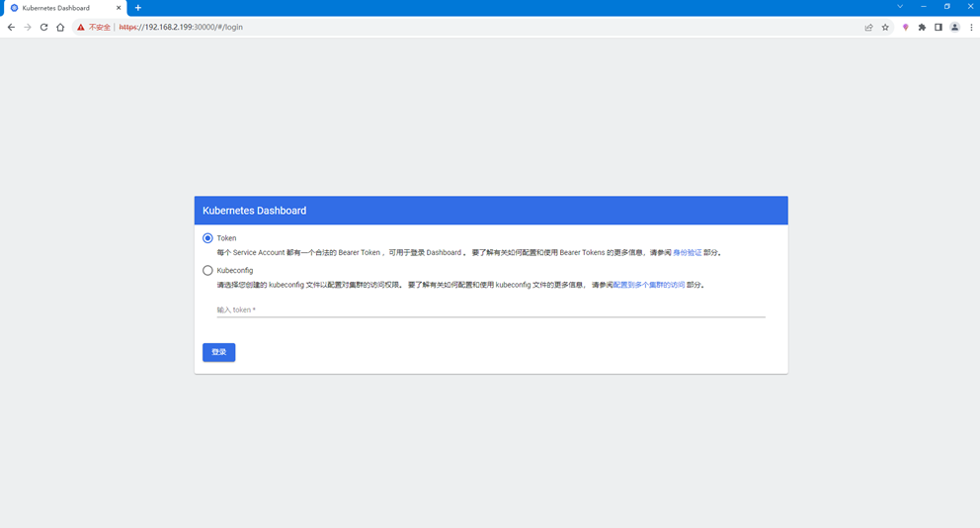The width and height of the screenshot is (980, 528).
Task: Close the Kubernetes Dashboard tab
Action: click(119, 8)
